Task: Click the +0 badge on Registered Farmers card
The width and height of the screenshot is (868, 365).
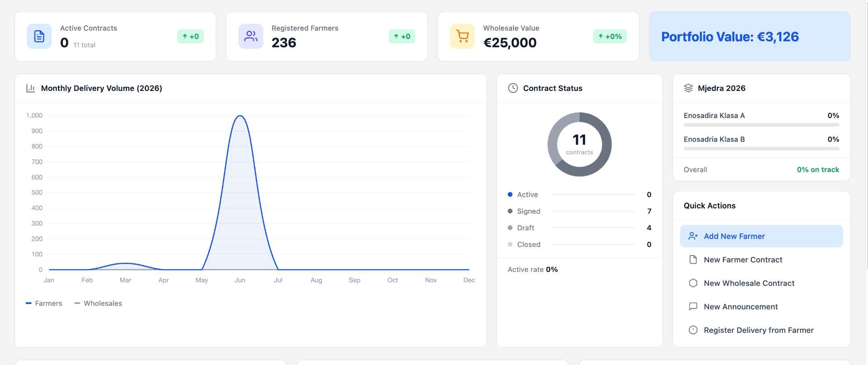Action: [x=402, y=36]
